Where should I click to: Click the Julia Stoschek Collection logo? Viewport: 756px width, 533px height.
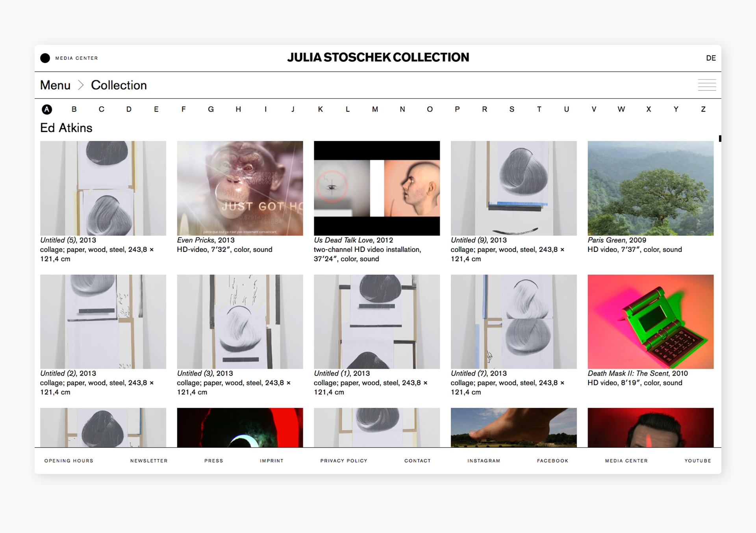(378, 57)
